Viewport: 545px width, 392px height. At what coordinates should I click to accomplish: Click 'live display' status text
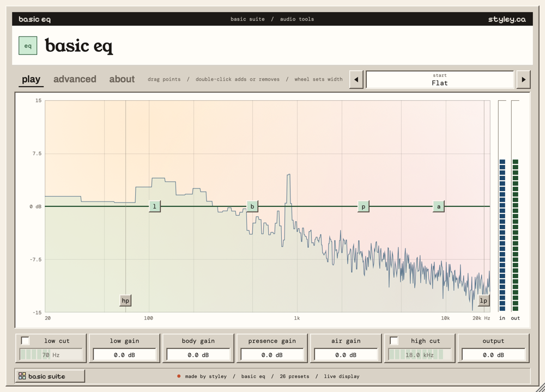(x=342, y=376)
